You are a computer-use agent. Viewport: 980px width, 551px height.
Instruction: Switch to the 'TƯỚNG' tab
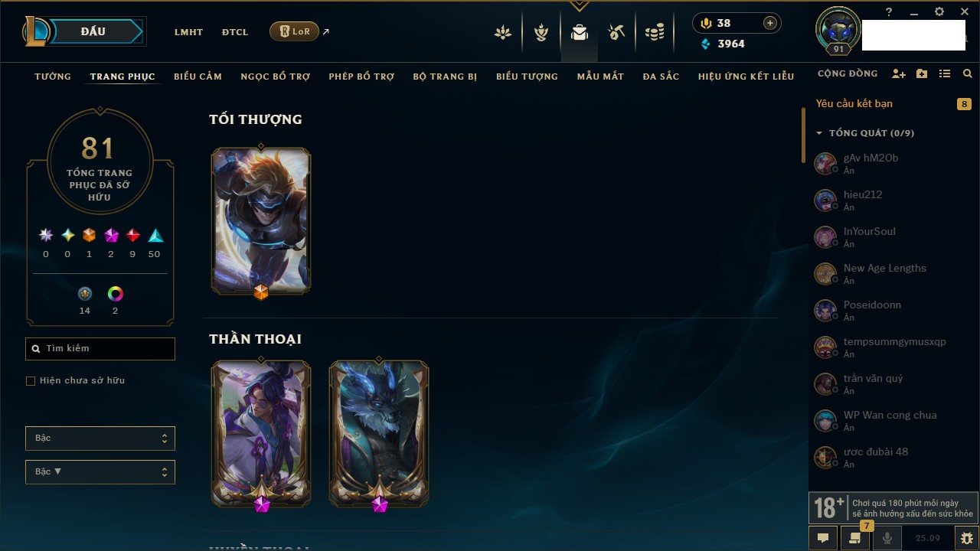point(53,77)
